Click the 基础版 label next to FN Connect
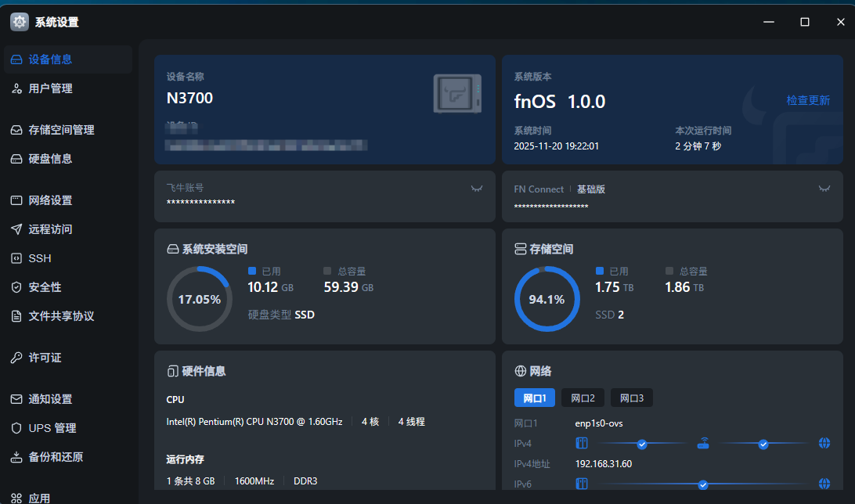The width and height of the screenshot is (855, 504). [x=591, y=189]
